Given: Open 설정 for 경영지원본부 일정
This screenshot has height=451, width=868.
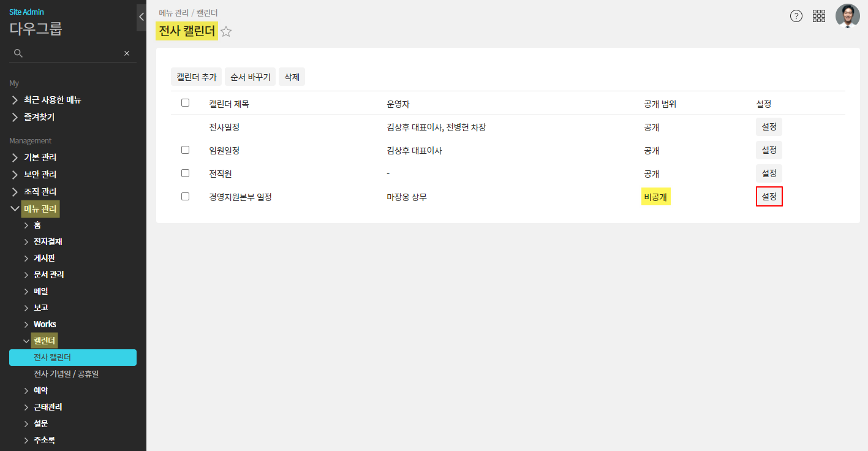Looking at the screenshot, I should coord(769,197).
